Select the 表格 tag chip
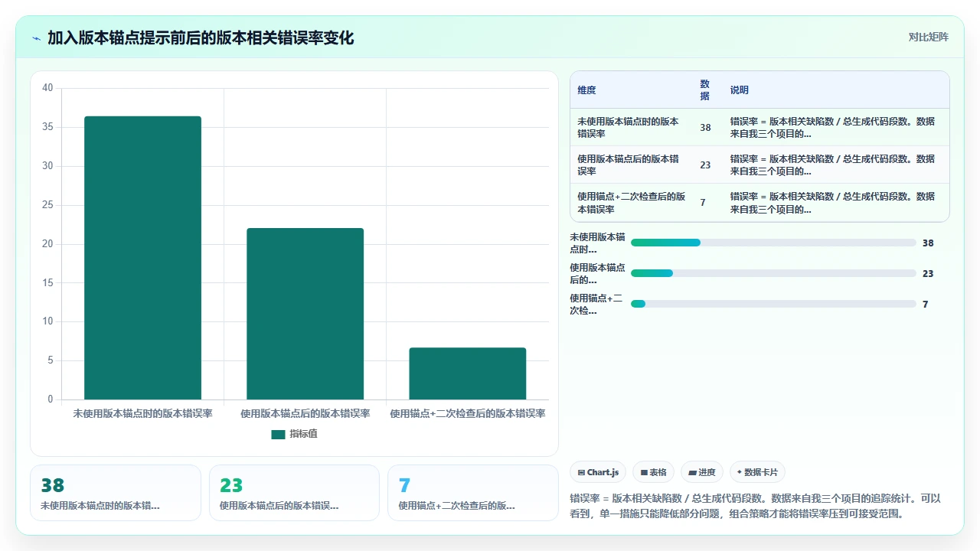Screen dimensions: 980x551 (653, 472)
